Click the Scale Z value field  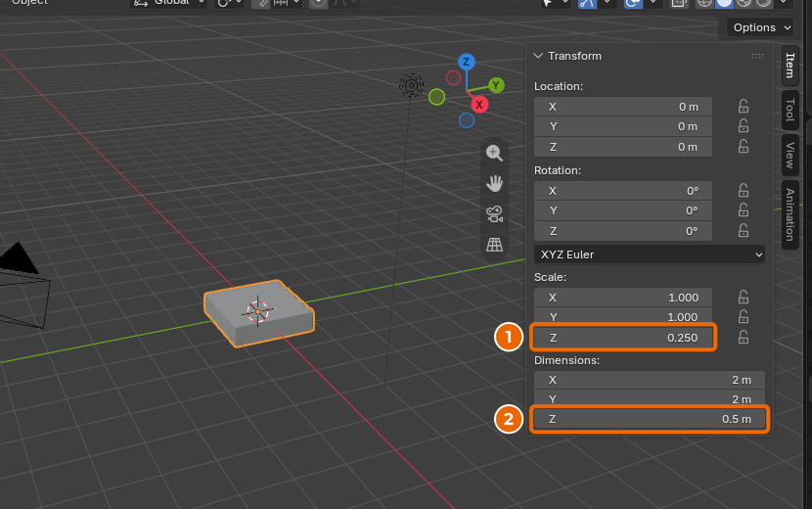[x=623, y=338]
